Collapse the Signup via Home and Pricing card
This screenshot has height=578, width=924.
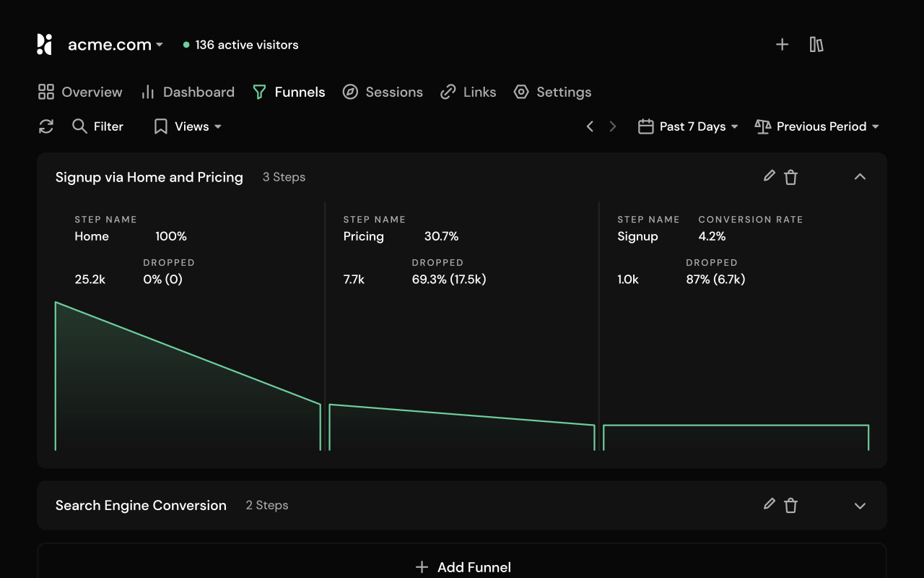coord(860,176)
